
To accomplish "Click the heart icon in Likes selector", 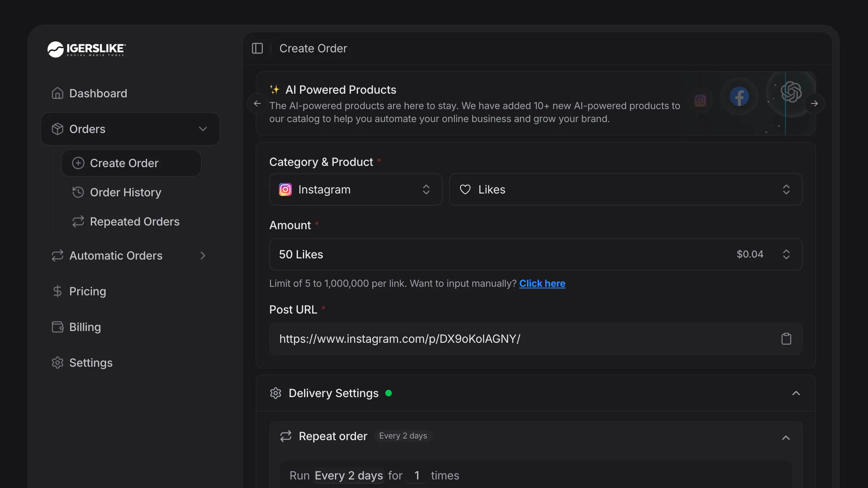I will (465, 189).
